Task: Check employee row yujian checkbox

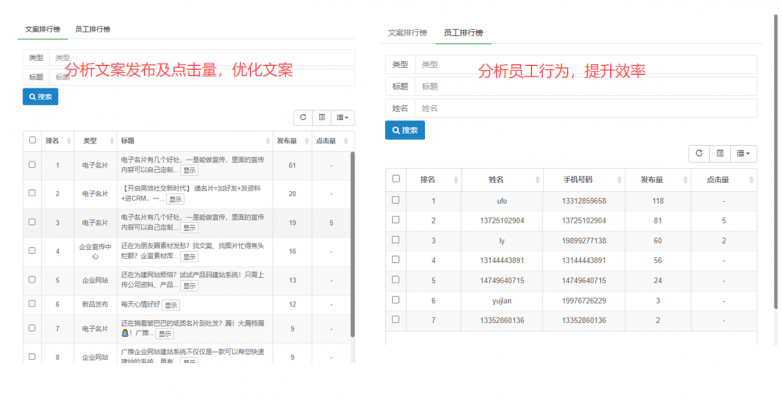Action: (x=396, y=300)
